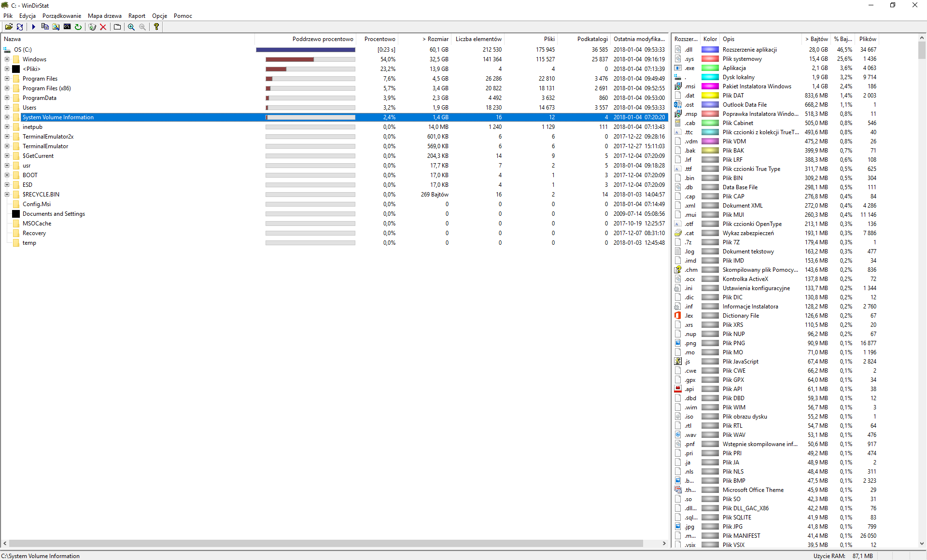Image resolution: width=927 pixels, height=560 pixels.
Task: Click the blue color swatch for .dll
Action: 710,50
